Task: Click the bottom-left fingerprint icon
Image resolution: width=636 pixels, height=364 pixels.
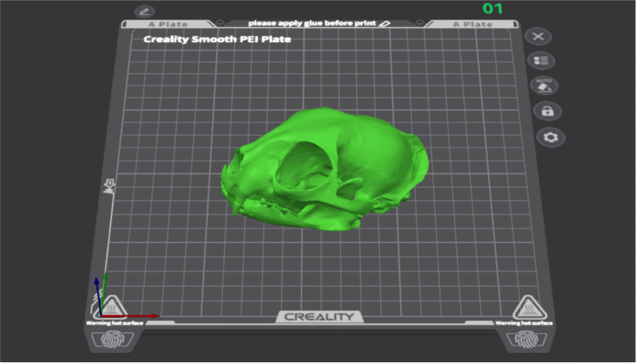Action: pos(106,340)
